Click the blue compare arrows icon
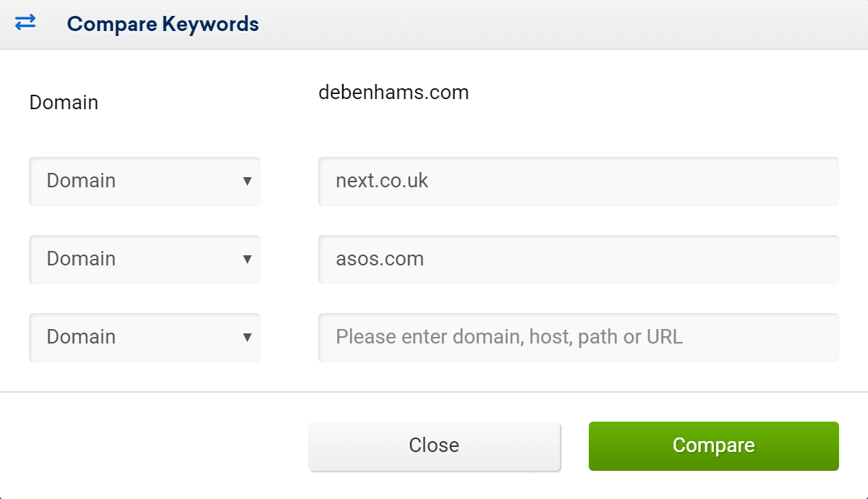 click(25, 23)
